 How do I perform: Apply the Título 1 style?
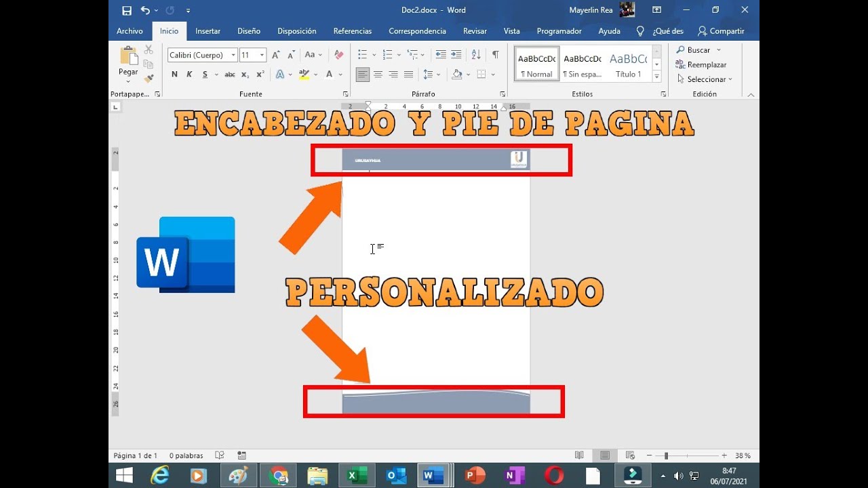coord(628,64)
